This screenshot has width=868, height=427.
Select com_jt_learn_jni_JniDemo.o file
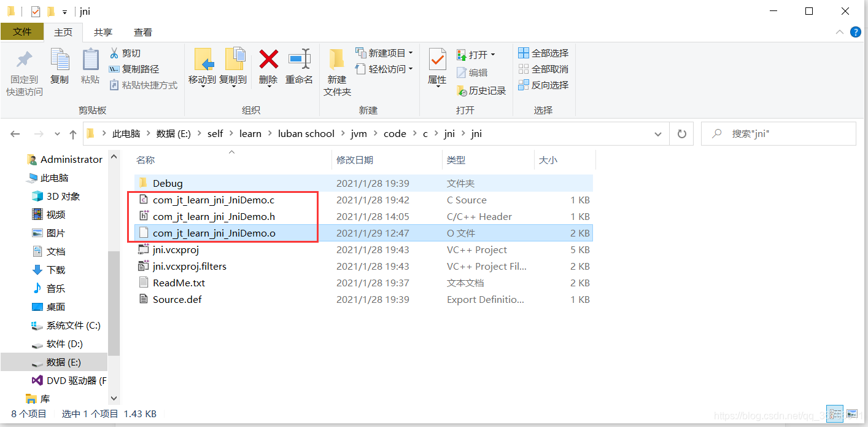(x=363, y=233)
